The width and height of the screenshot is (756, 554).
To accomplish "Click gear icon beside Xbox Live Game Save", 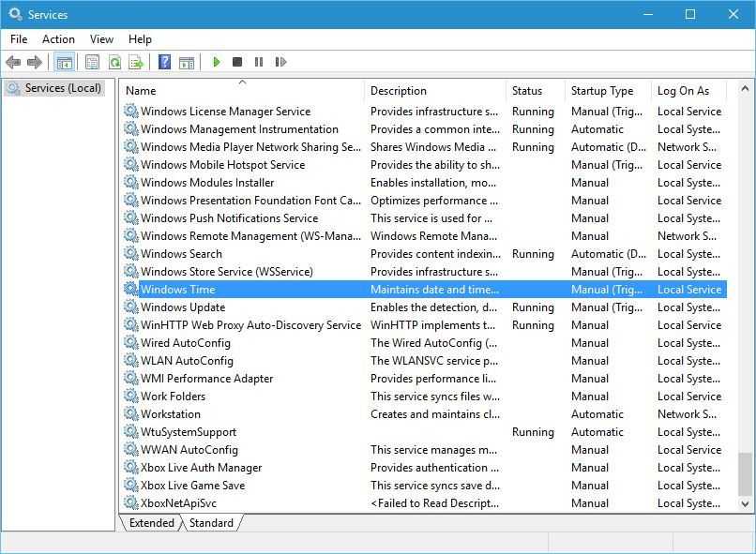I will [x=130, y=486].
